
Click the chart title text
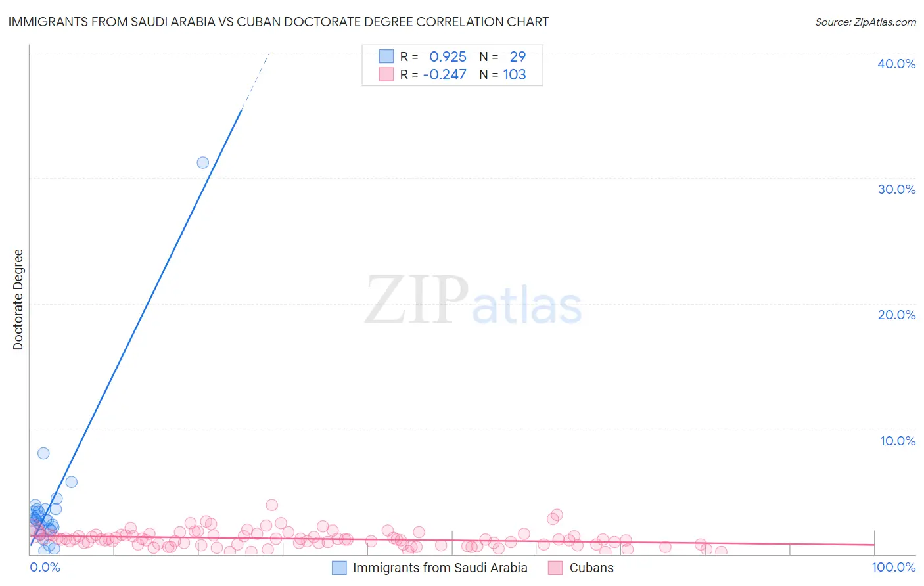tap(279, 22)
